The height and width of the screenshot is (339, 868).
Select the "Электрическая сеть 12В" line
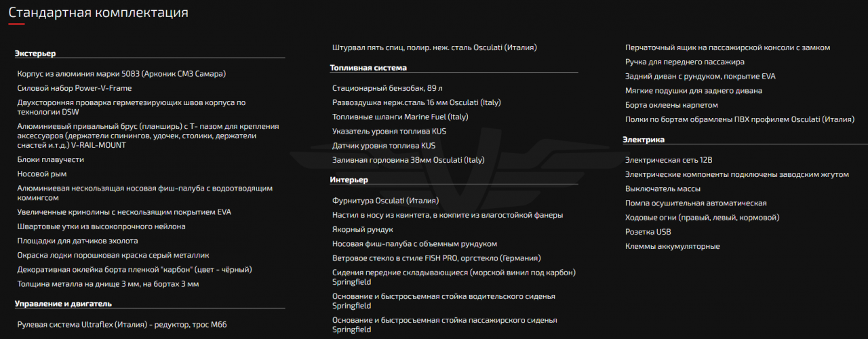[669, 160]
